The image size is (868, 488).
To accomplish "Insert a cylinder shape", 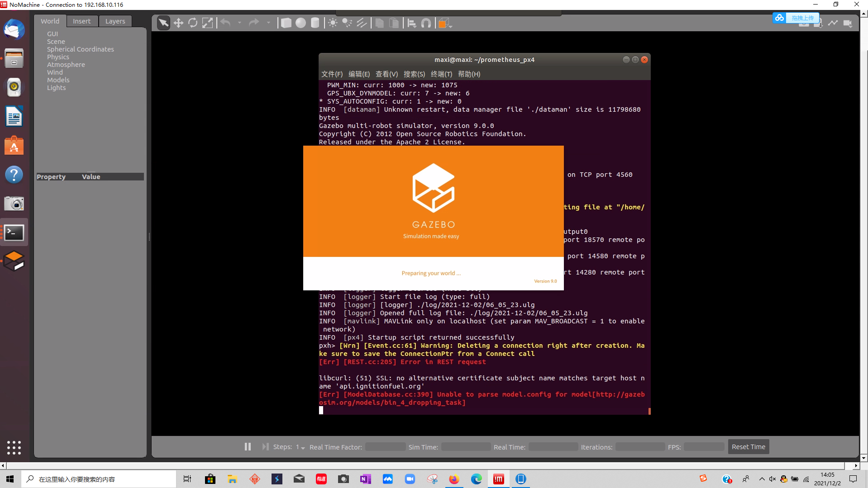I will click(x=315, y=23).
